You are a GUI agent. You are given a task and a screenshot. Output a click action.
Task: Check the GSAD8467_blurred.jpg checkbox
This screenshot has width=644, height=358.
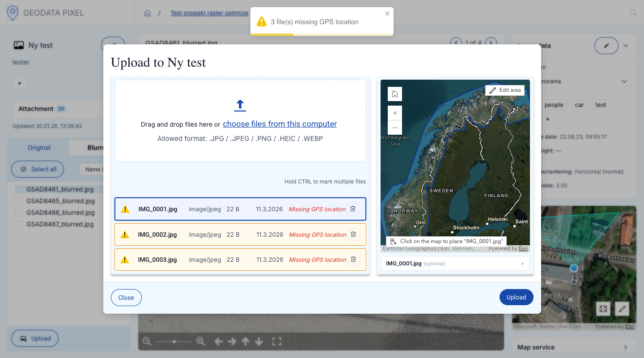[x=19, y=224]
